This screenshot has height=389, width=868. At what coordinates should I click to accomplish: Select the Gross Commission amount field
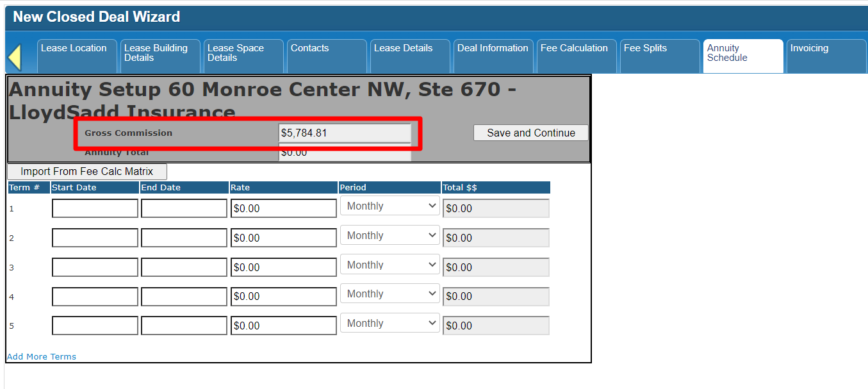pos(345,133)
